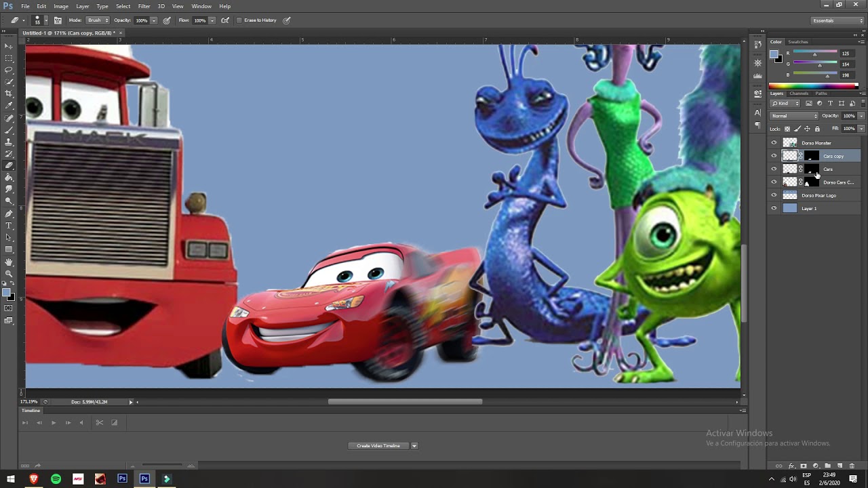868x488 pixels.
Task: Click the Split at Playhead scissors icon
Action: (x=99, y=422)
